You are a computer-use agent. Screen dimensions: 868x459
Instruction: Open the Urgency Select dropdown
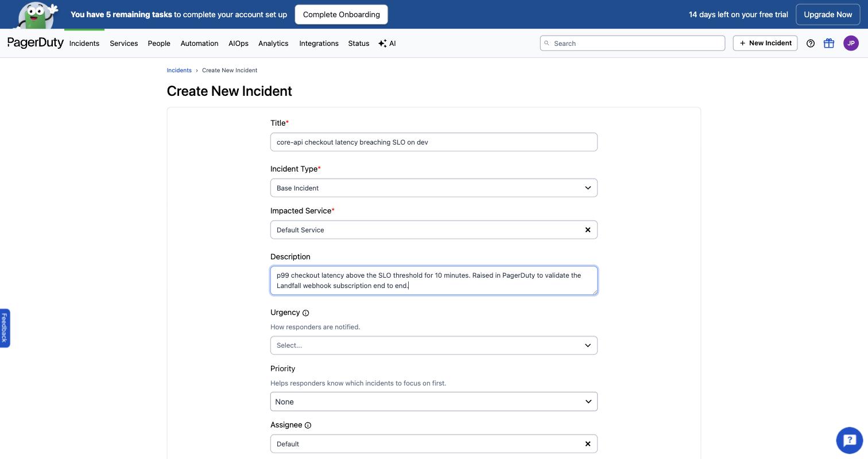click(434, 345)
